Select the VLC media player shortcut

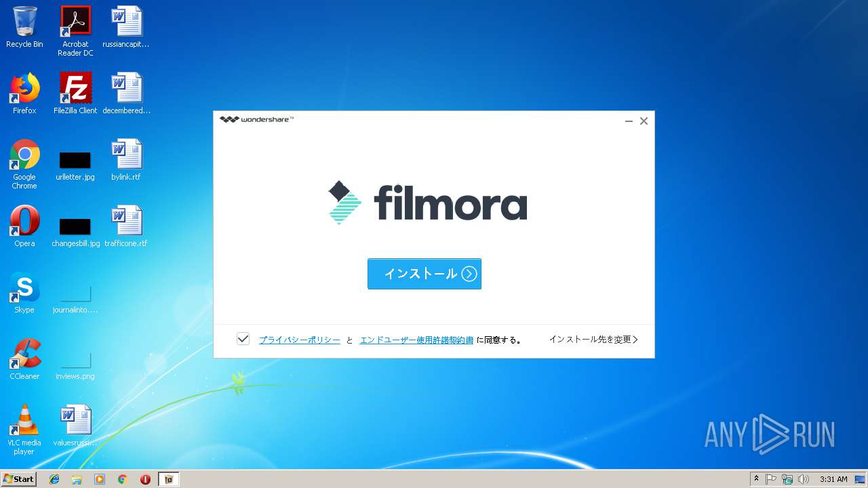(24, 430)
